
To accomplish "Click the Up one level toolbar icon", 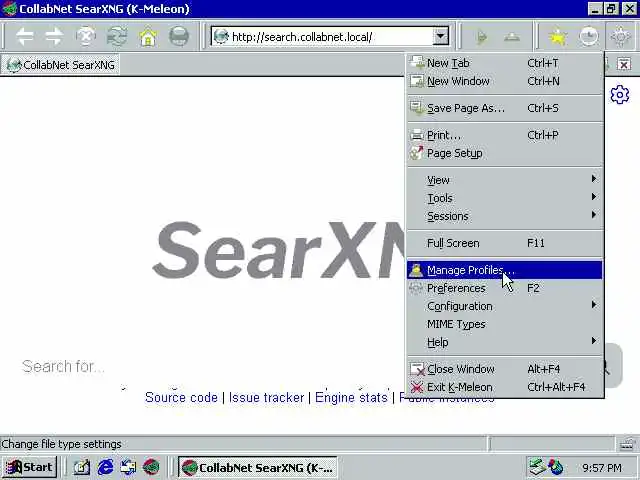I will (x=512, y=37).
